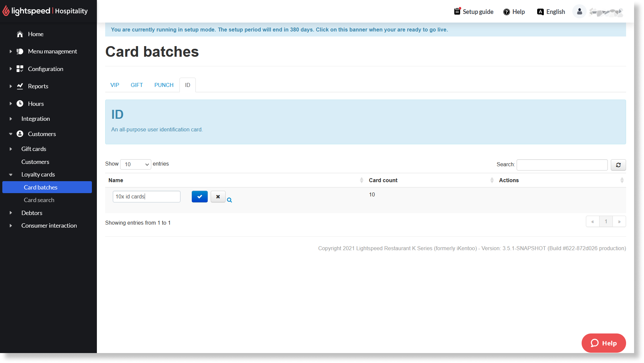The image size is (644, 363).
Task: Click the Configuration grid icon
Action: coord(20,69)
